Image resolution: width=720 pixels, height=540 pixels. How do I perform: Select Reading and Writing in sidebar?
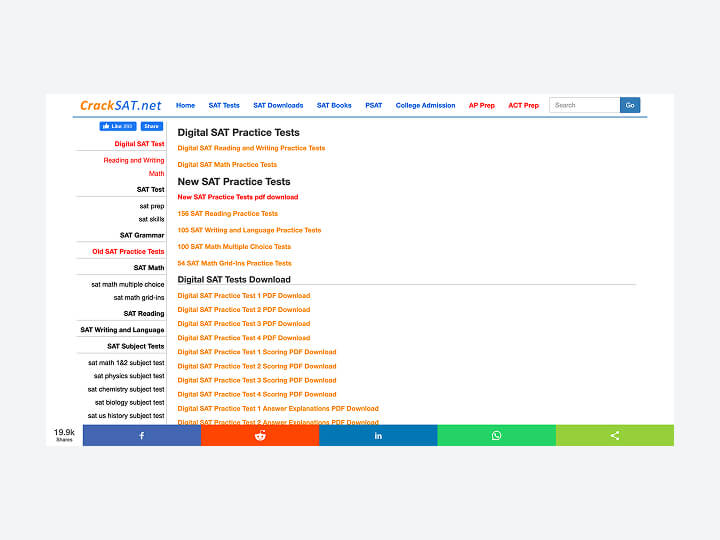coord(134,160)
